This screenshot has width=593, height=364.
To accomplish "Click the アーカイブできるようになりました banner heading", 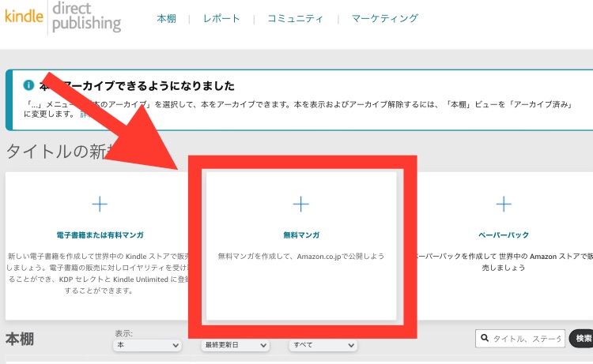I will (137, 86).
